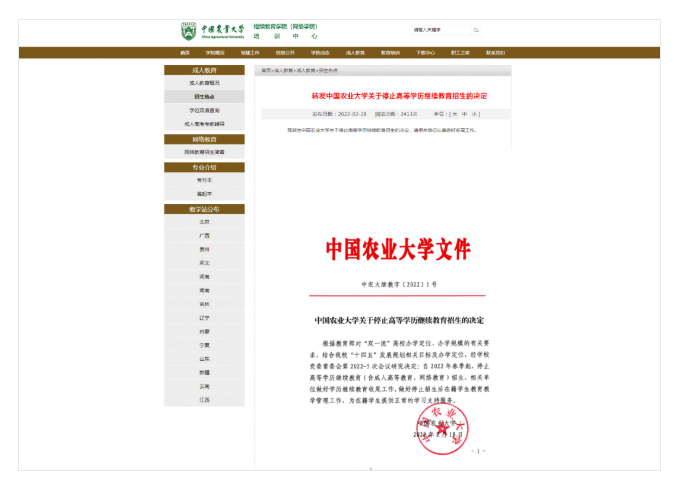Select 河南 teaching station
The height and width of the screenshot is (486, 688).
[x=204, y=277]
